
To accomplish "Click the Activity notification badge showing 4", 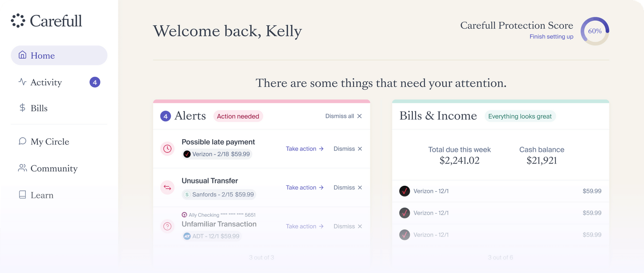I will click(x=95, y=82).
